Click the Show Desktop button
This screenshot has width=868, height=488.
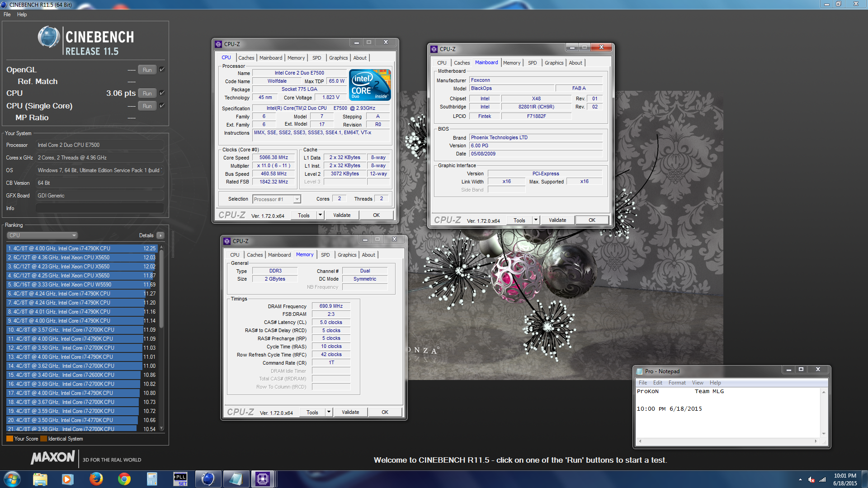pos(864,479)
